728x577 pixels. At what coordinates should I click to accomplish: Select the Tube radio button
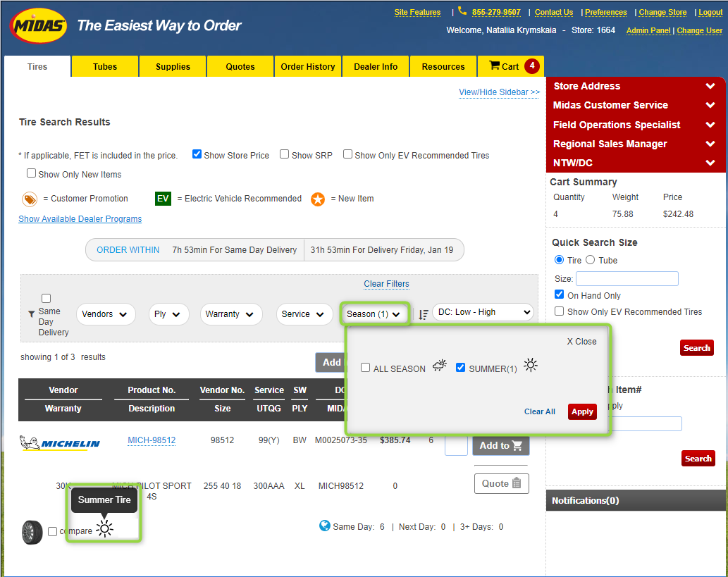[590, 260]
